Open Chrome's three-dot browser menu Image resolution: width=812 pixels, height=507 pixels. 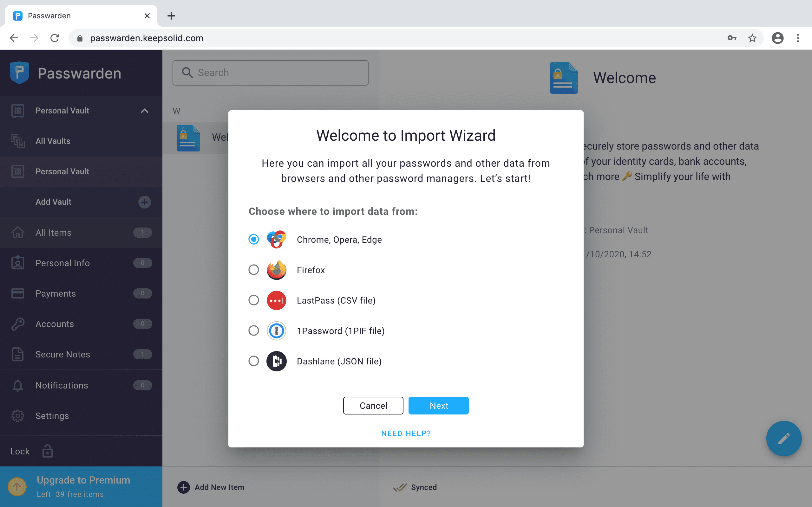click(798, 38)
